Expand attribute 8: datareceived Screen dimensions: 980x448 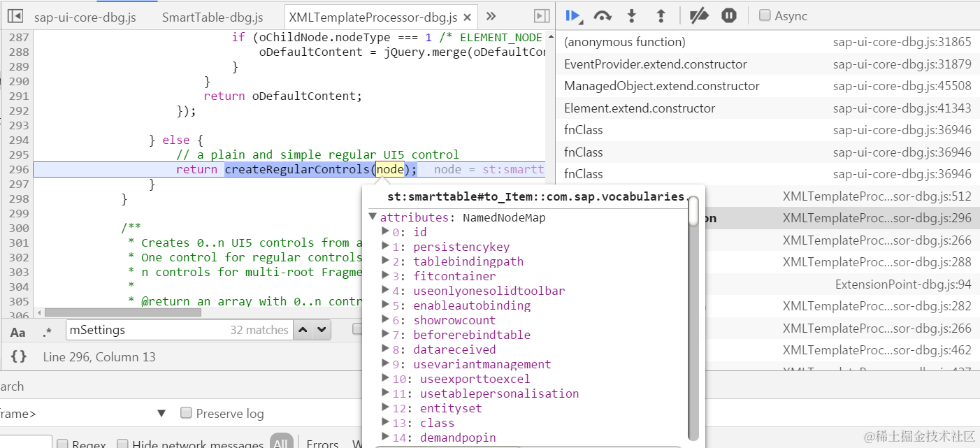(x=385, y=349)
